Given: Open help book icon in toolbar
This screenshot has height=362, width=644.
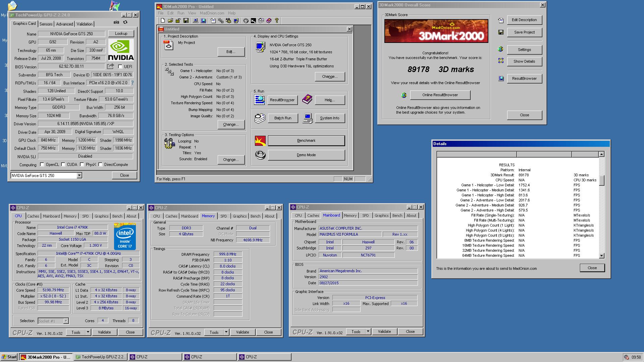Looking at the screenshot, I should pyautogui.click(x=269, y=21).
